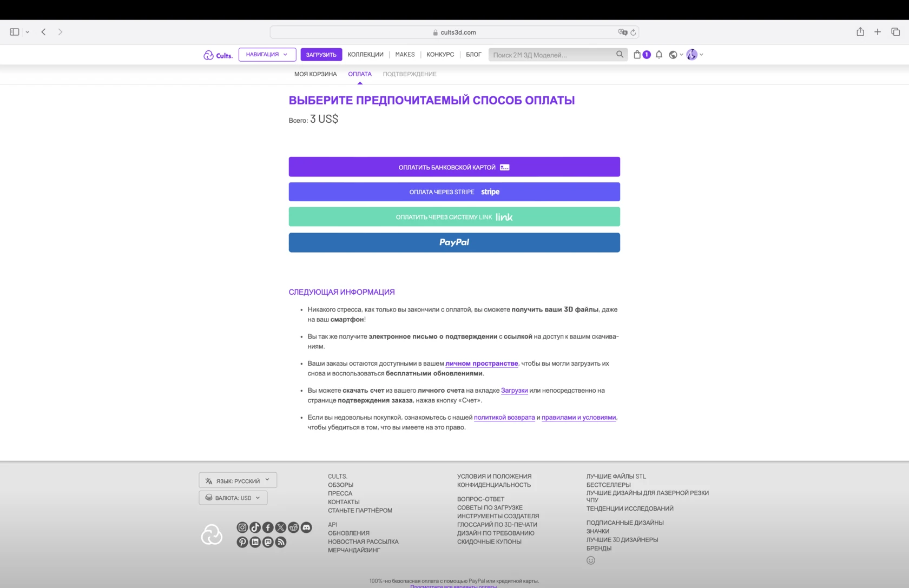Open the политикой возврата link
Viewport: 909px width, 588px height.
(504, 417)
